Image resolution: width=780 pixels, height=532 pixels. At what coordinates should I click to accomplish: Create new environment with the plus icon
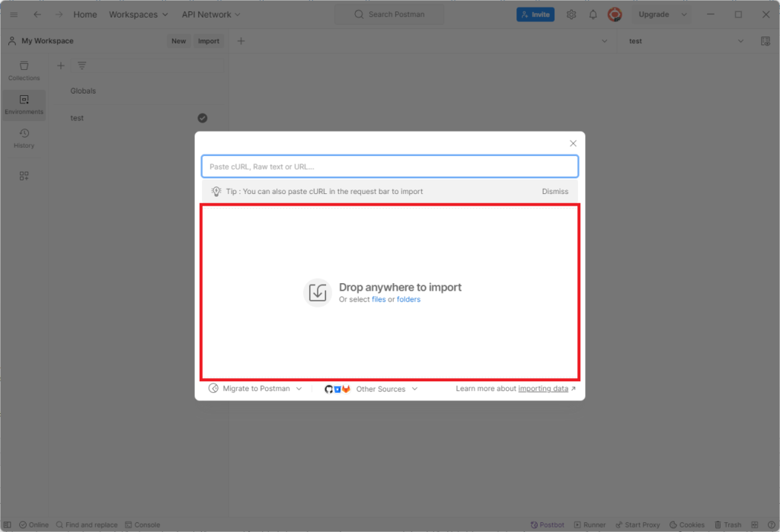[61, 65]
